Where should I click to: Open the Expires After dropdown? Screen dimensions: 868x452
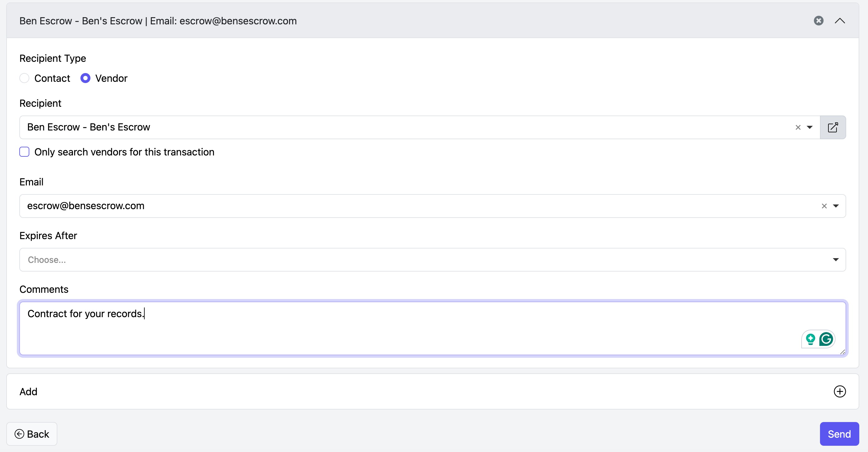click(836, 259)
